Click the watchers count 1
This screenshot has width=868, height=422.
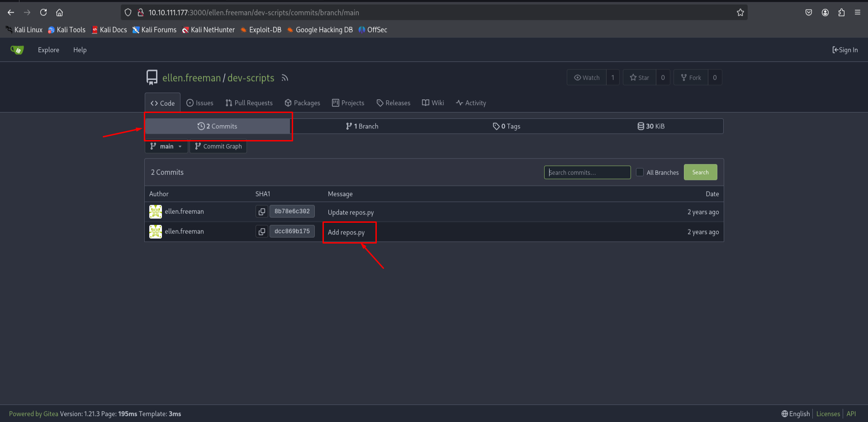(x=613, y=78)
